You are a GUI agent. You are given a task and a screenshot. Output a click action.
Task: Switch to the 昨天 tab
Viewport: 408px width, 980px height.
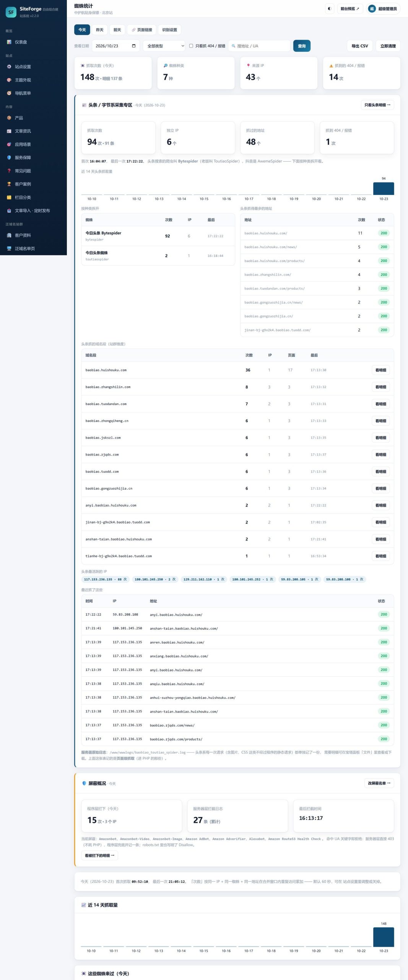pyautogui.click(x=100, y=30)
